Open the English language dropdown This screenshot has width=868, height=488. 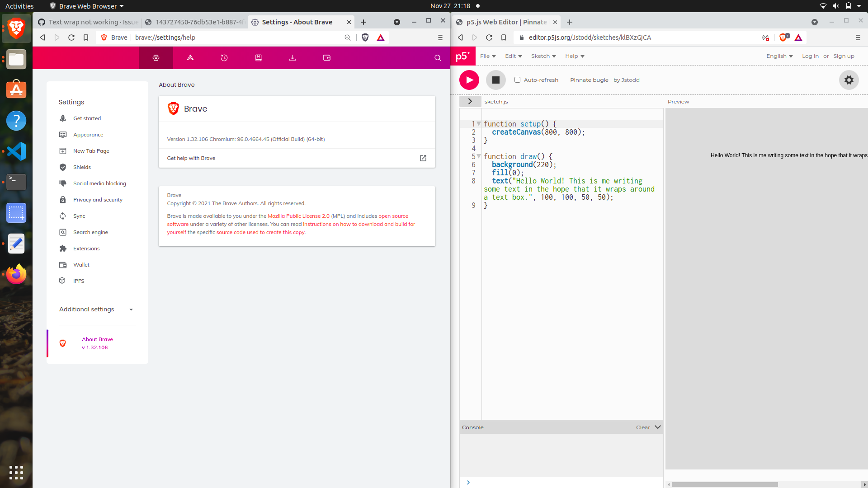tap(779, 56)
